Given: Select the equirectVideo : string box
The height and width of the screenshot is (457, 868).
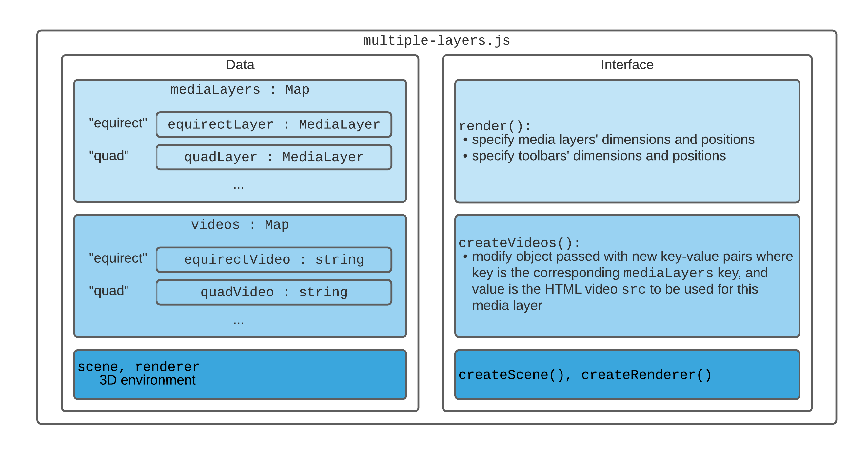Looking at the screenshot, I should [x=274, y=260].
